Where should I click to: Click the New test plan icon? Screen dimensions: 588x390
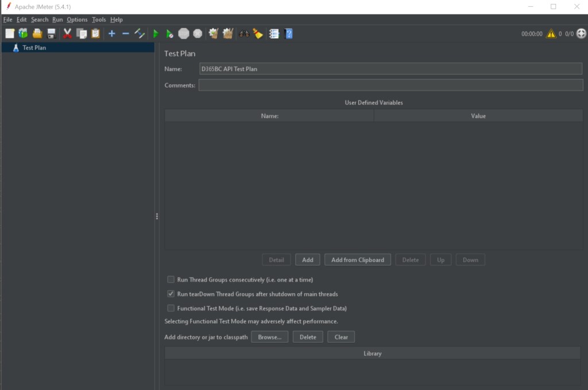10,34
